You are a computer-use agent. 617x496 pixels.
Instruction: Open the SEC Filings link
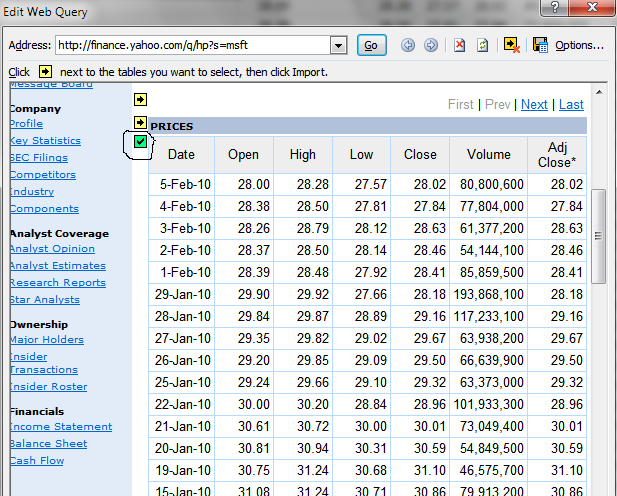[x=39, y=157]
